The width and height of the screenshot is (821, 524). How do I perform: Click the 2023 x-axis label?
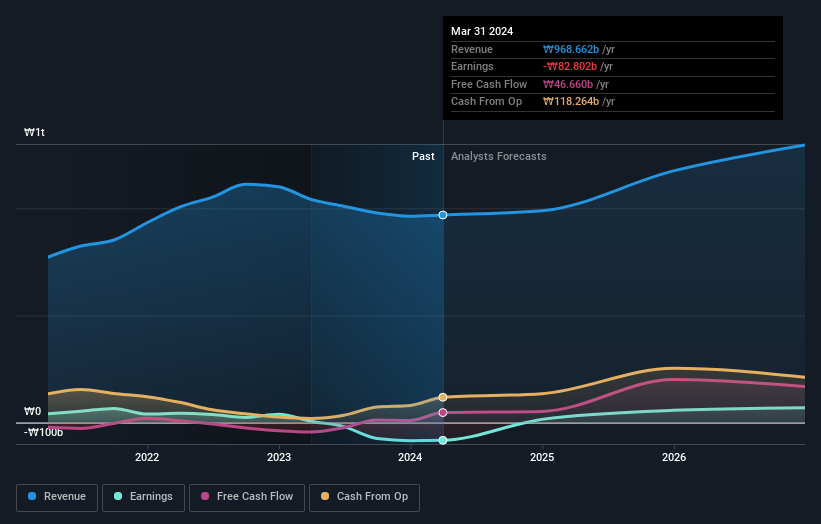point(279,457)
